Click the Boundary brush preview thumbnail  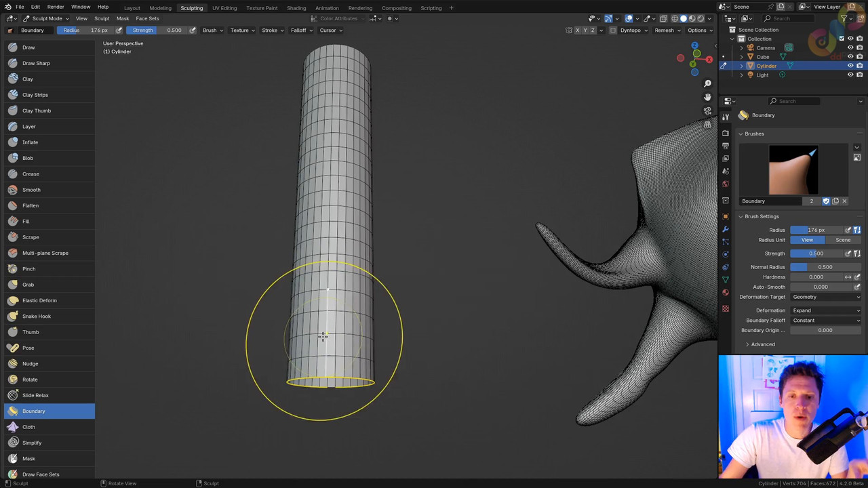pos(793,169)
